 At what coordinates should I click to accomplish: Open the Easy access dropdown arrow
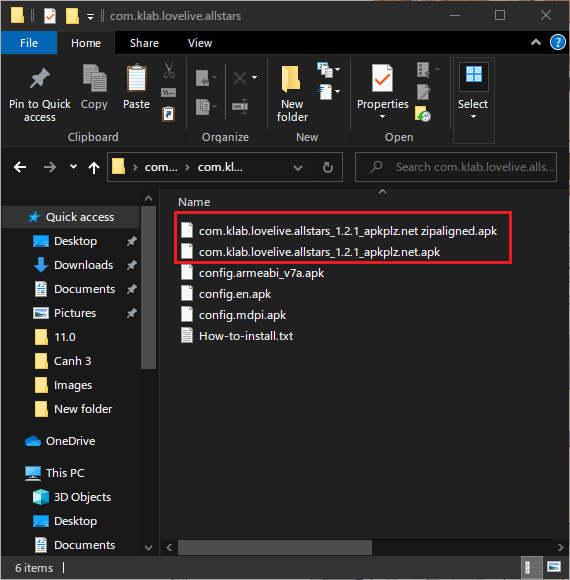[338, 91]
